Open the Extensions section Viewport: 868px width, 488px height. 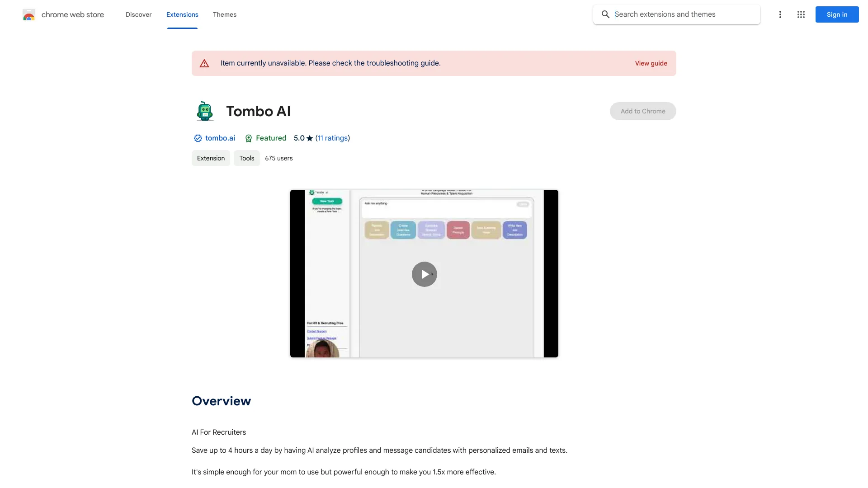182,14
